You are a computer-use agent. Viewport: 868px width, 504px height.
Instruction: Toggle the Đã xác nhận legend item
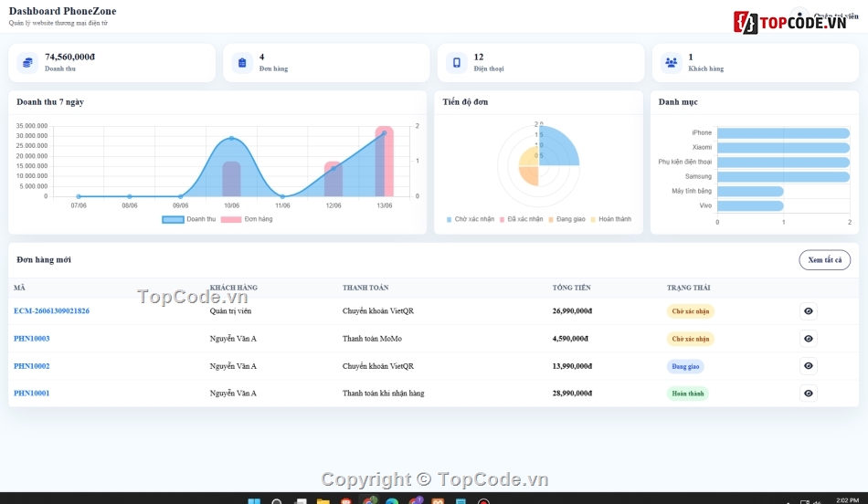(522, 219)
